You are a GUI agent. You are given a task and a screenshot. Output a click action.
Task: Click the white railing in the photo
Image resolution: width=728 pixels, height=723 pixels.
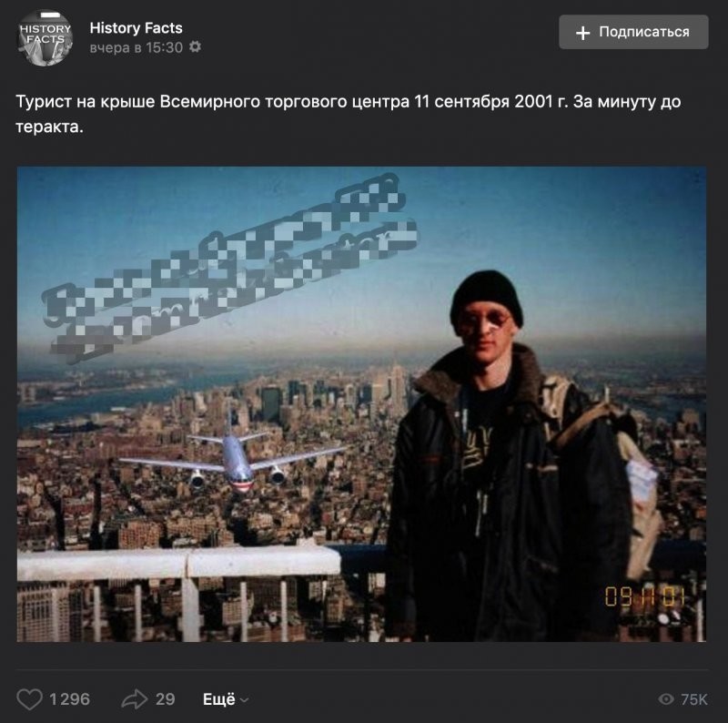178,563
